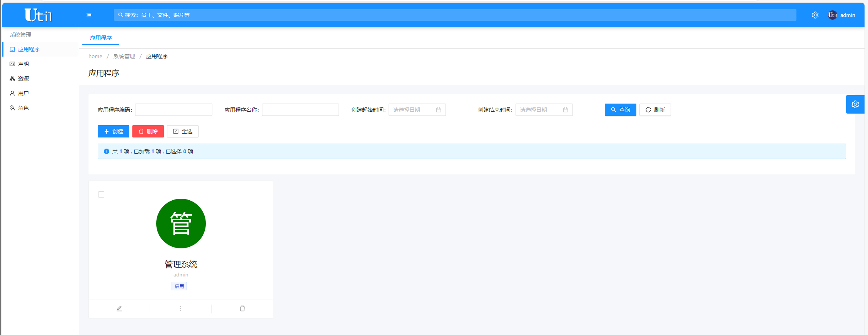This screenshot has width=868, height=335.
Task: Tick the checkbox on 管理系统 card
Action: pyautogui.click(x=101, y=194)
